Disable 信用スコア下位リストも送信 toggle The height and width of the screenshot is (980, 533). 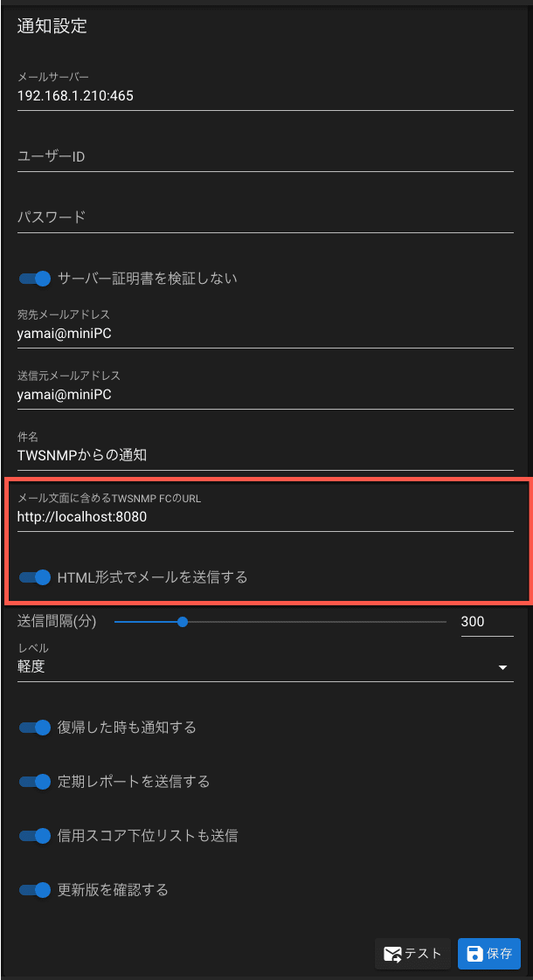34,835
